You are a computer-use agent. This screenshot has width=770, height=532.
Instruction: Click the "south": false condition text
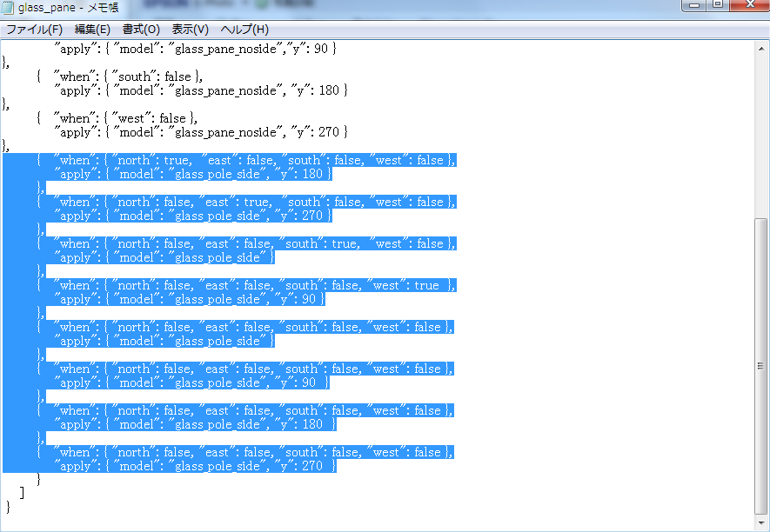(x=151, y=76)
